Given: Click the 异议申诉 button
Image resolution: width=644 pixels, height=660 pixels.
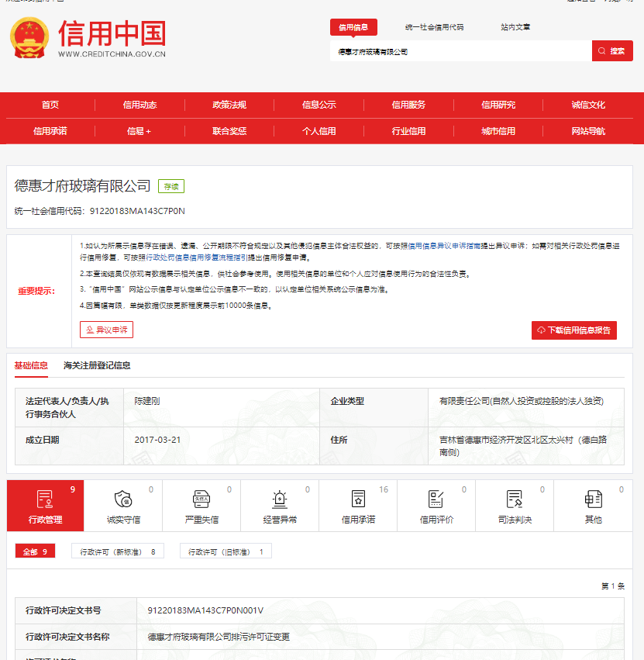Looking at the screenshot, I should pyautogui.click(x=106, y=330).
